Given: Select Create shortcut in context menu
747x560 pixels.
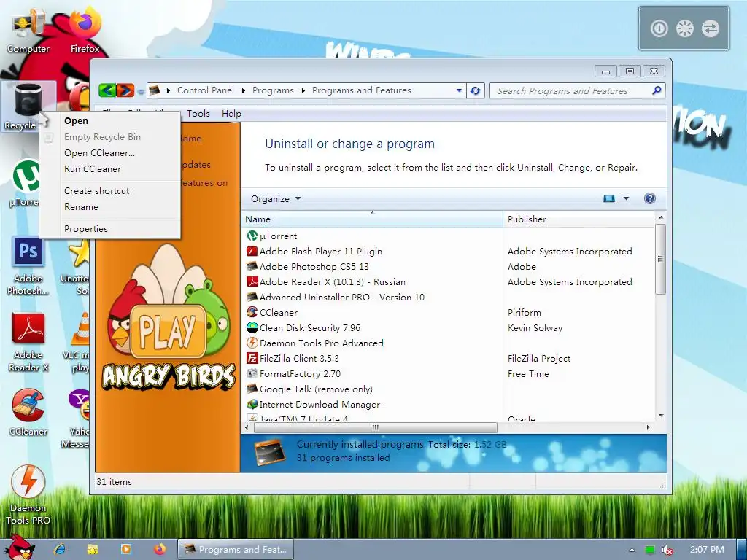Looking at the screenshot, I should pos(109,191).
